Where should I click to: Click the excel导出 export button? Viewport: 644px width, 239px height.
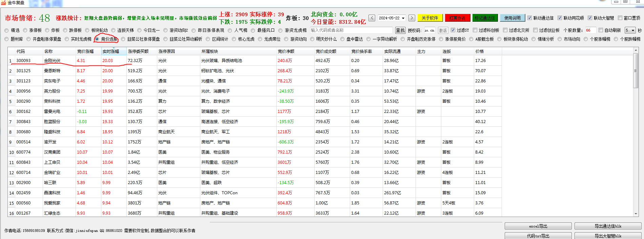click(538, 226)
